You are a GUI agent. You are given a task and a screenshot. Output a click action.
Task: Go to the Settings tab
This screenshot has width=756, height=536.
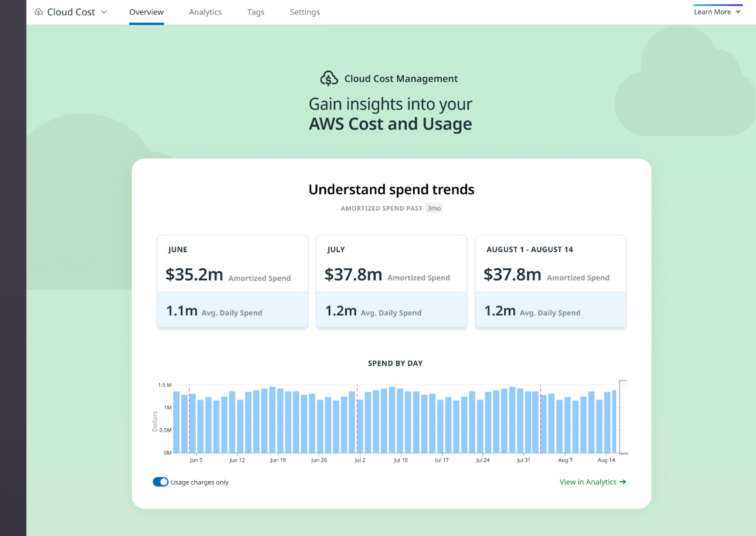coord(304,12)
